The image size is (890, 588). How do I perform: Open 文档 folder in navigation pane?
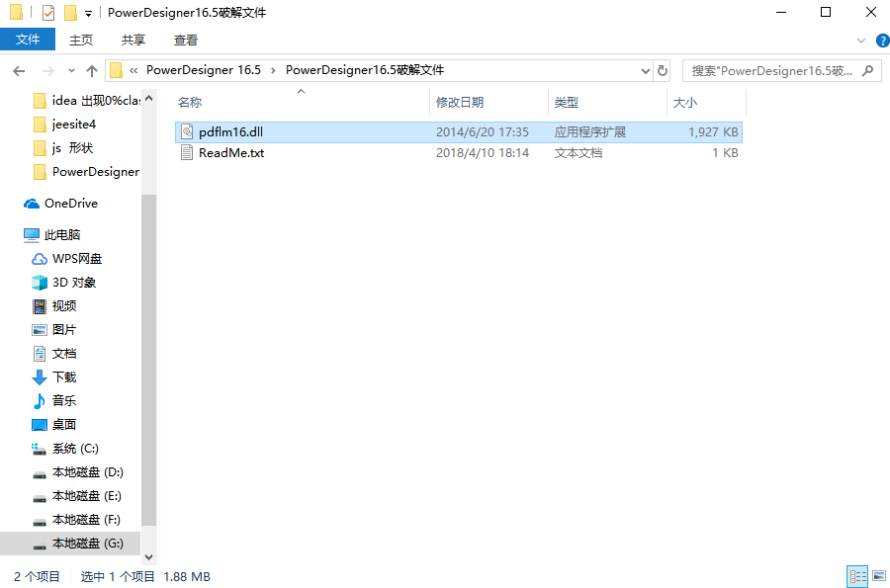click(54, 353)
